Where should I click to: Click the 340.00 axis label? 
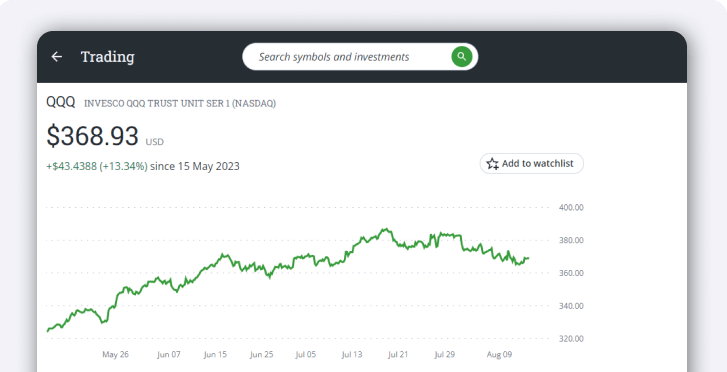click(571, 306)
